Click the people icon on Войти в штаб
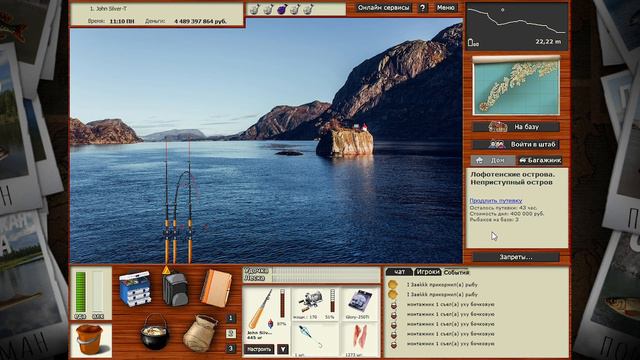The height and width of the screenshot is (360, 640). pyautogui.click(x=497, y=144)
